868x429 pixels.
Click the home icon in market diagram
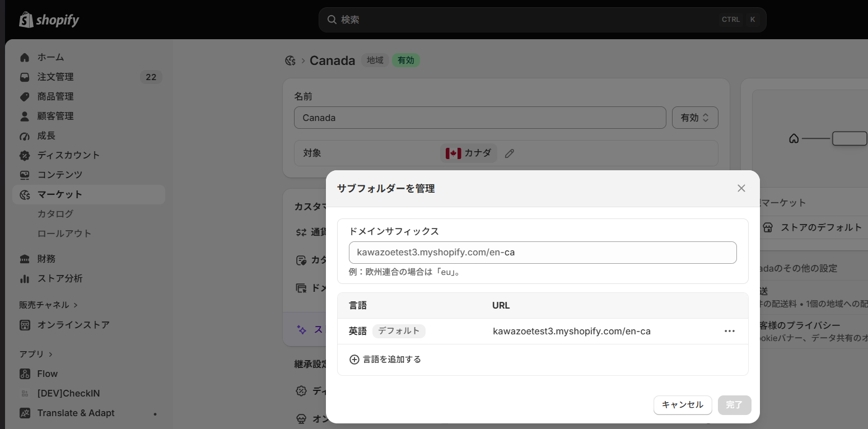point(794,138)
